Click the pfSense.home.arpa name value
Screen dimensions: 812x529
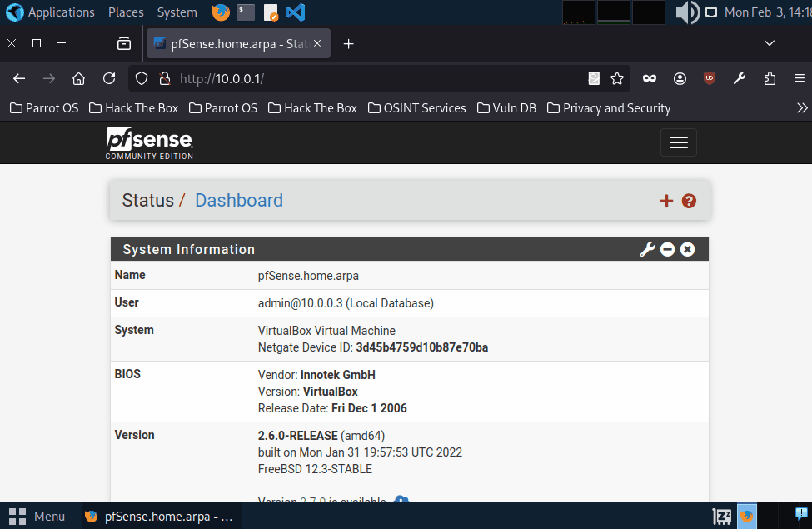(x=308, y=276)
